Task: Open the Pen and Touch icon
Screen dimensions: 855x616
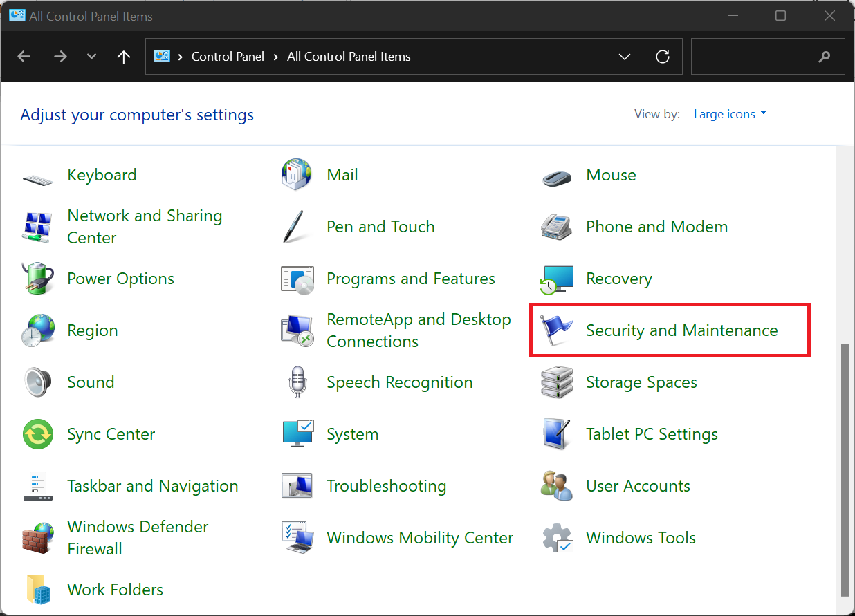Action: coord(295,227)
